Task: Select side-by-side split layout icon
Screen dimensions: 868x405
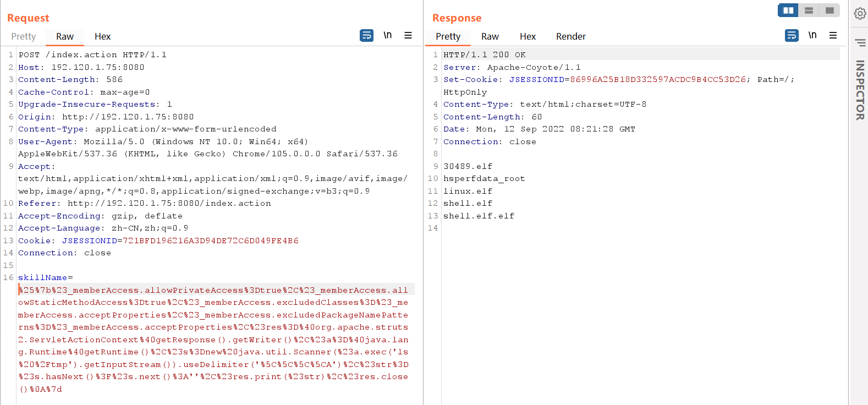Action: (788, 10)
